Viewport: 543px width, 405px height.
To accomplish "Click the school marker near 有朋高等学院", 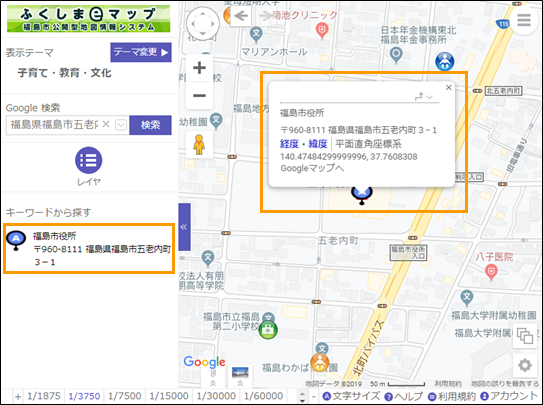I will (x=208, y=258).
